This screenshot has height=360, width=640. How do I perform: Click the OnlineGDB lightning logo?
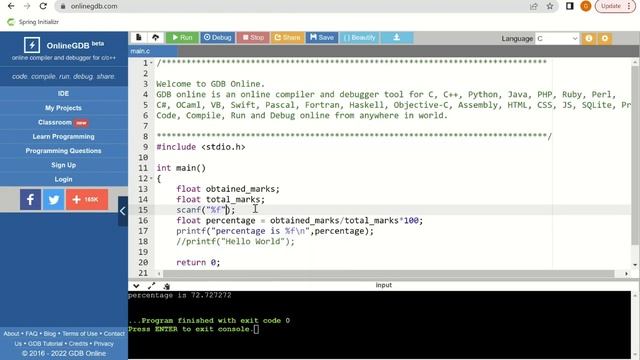(x=32, y=45)
